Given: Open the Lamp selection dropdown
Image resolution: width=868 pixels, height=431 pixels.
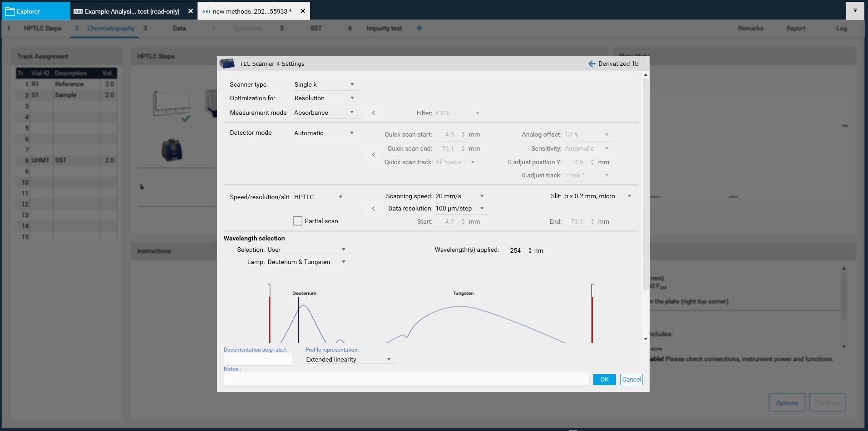Looking at the screenshot, I should [x=344, y=262].
